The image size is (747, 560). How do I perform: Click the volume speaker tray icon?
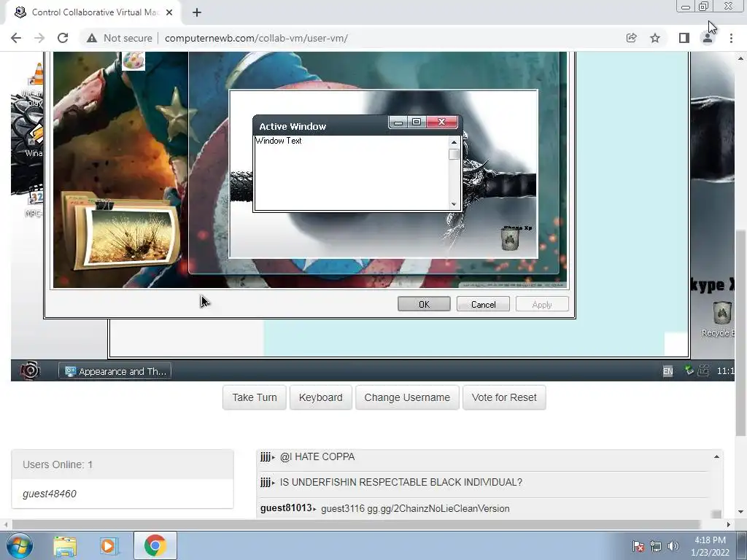[x=673, y=546]
